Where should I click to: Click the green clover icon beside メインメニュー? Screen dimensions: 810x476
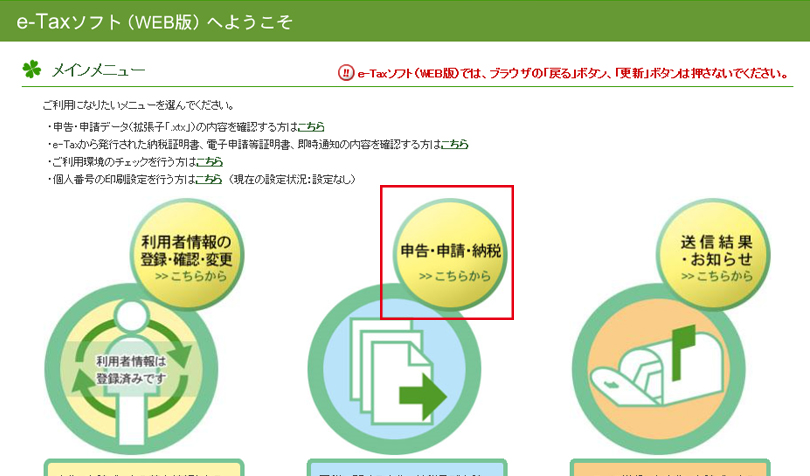click(x=32, y=69)
